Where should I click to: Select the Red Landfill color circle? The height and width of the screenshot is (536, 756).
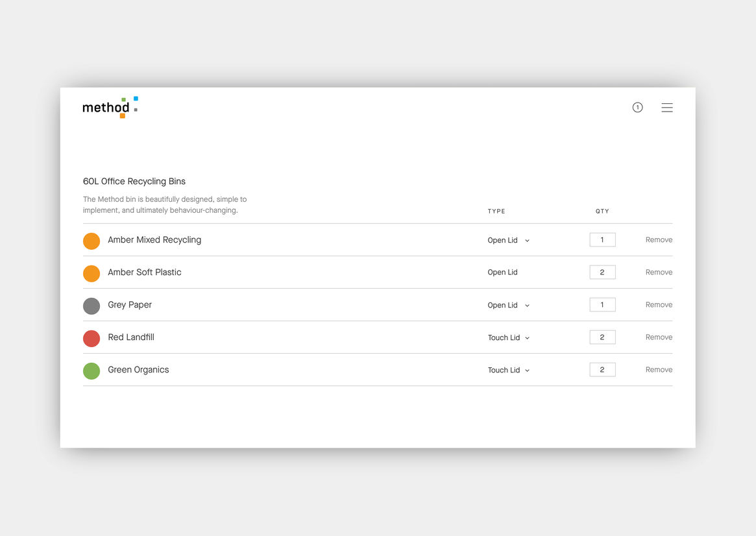91,338
